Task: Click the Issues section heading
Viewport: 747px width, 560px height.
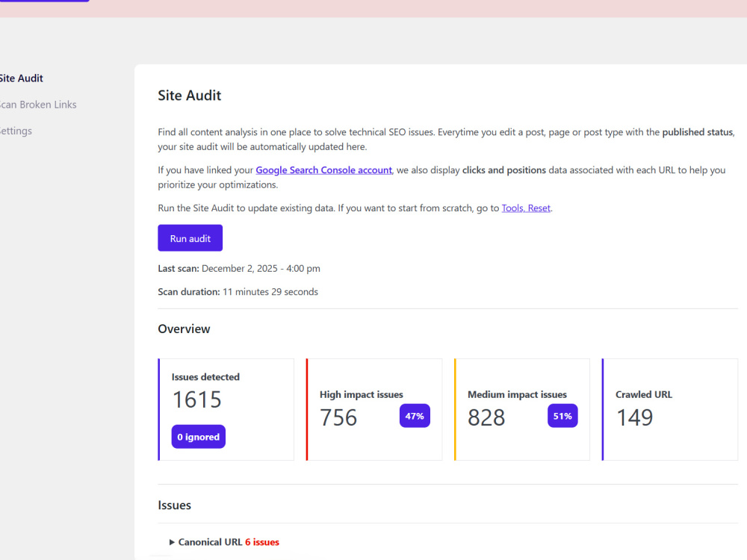Action: [174, 505]
